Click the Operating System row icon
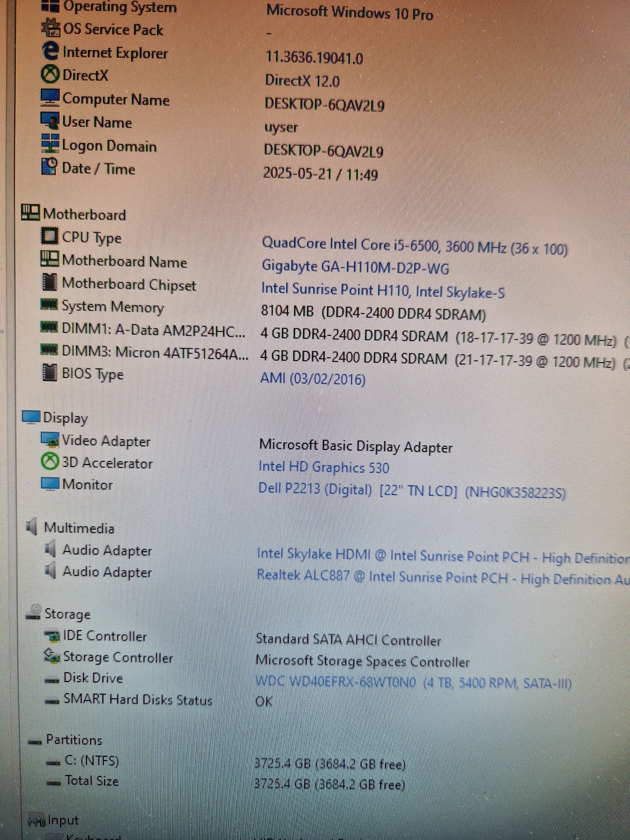 pos(50,6)
